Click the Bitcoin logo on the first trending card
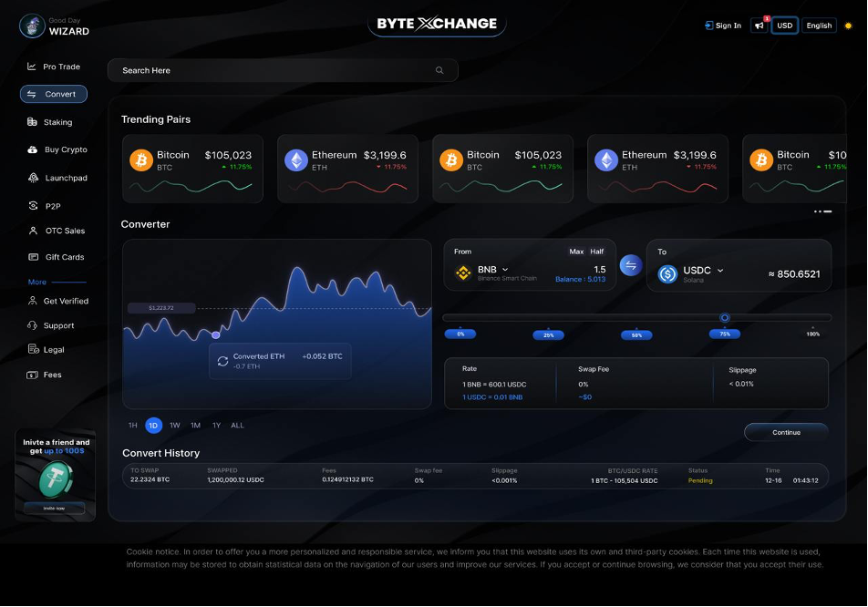868x607 pixels. click(x=140, y=159)
